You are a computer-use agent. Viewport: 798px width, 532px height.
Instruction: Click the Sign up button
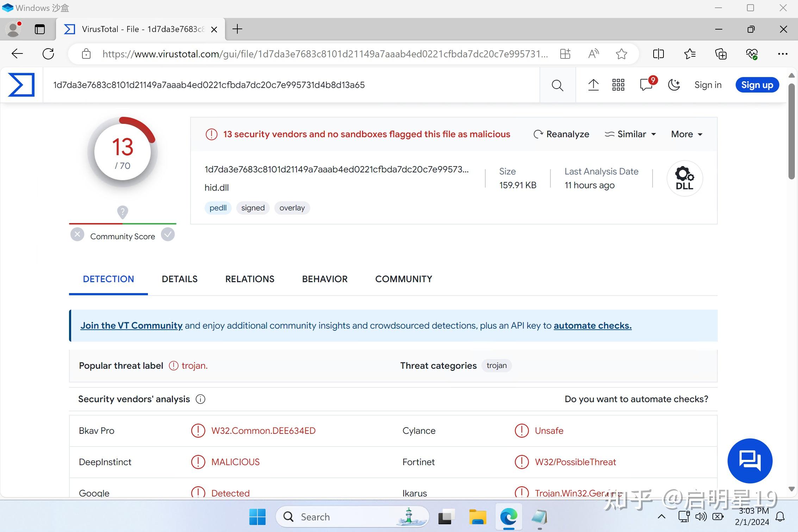click(757, 85)
